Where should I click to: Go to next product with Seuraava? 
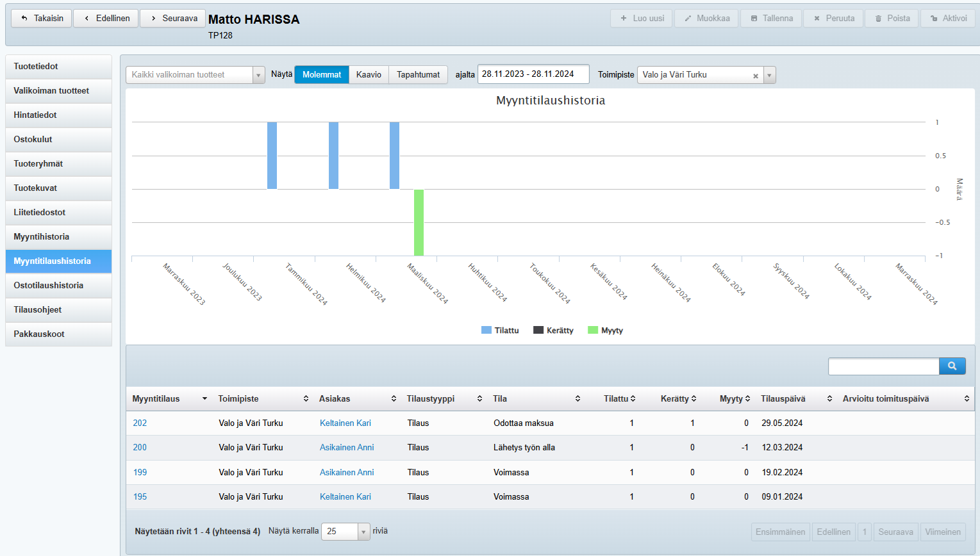pyautogui.click(x=172, y=18)
